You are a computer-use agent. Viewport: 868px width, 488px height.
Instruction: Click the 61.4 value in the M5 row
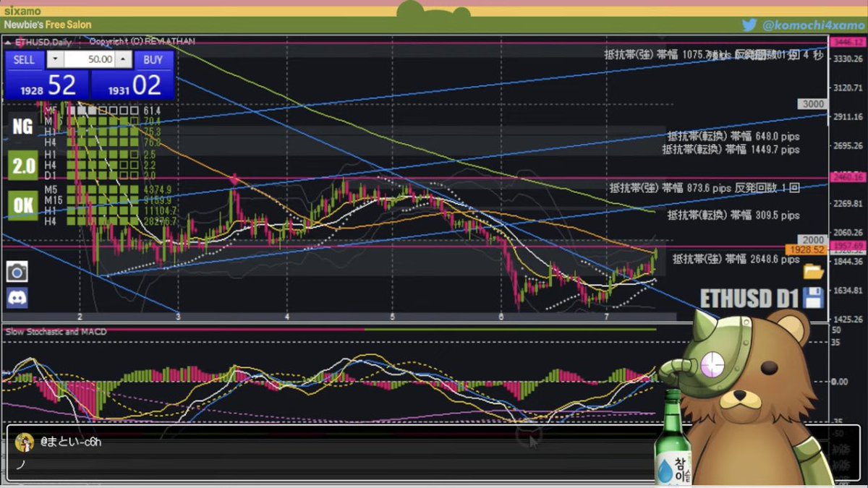click(152, 111)
